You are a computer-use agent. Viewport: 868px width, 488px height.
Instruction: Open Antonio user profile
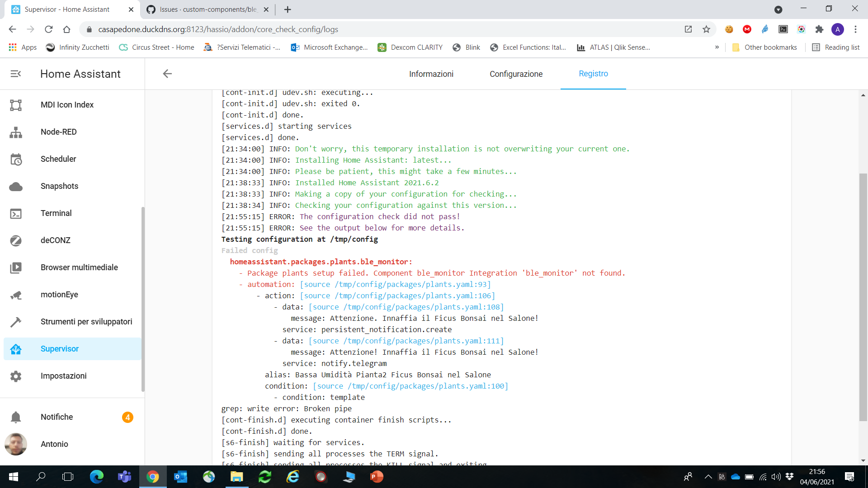[x=72, y=444]
